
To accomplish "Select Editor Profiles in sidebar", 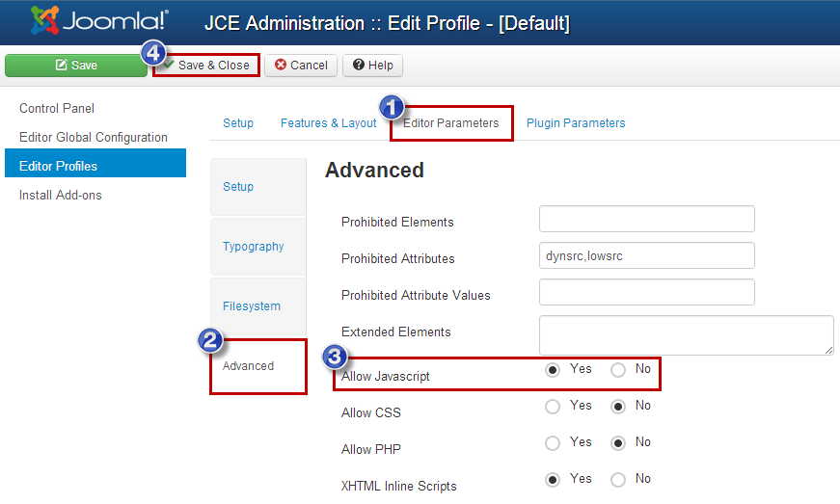I will (x=95, y=163).
